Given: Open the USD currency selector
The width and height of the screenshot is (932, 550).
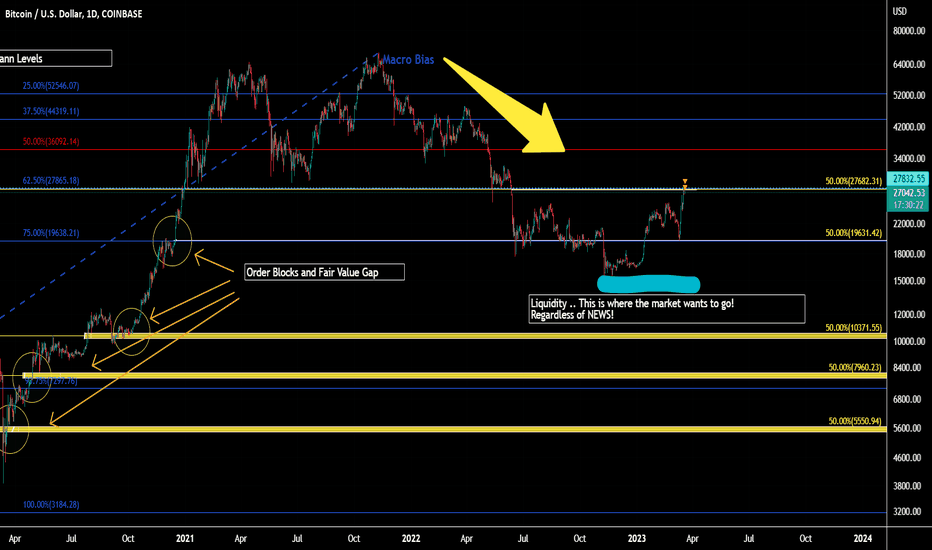Looking at the screenshot, I should click(900, 11).
